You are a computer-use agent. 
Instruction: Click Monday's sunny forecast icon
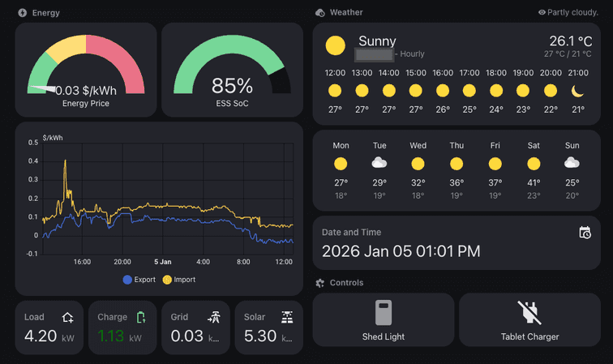coord(341,164)
